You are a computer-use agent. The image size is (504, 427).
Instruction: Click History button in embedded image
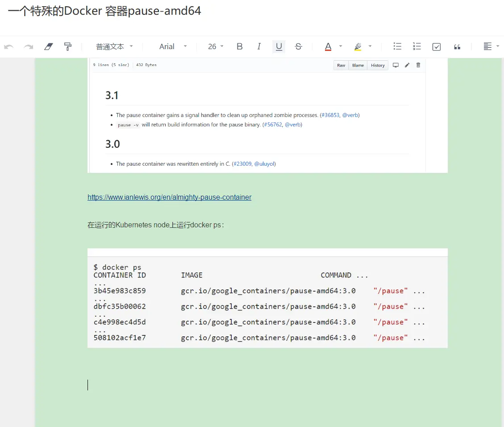coord(378,65)
